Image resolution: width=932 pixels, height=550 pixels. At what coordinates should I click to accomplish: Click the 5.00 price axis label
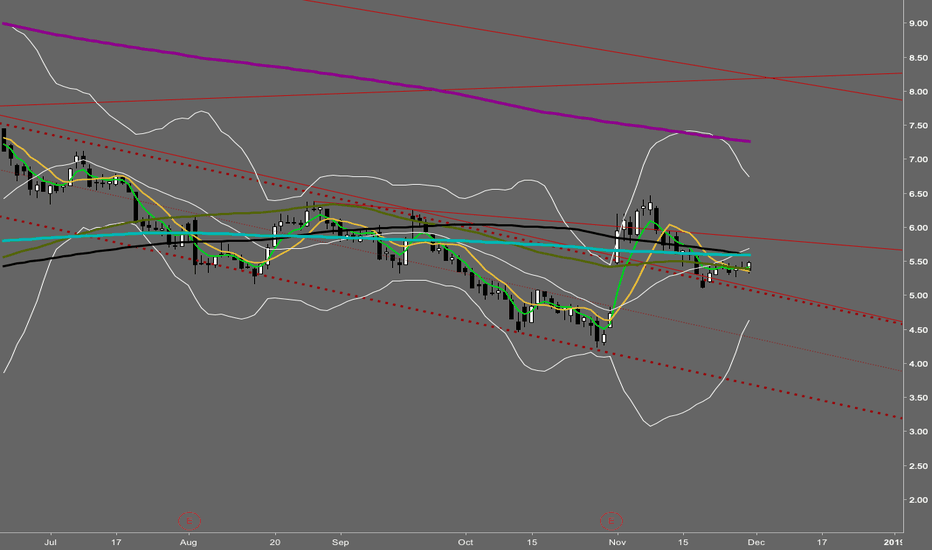pyautogui.click(x=918, y=296)
